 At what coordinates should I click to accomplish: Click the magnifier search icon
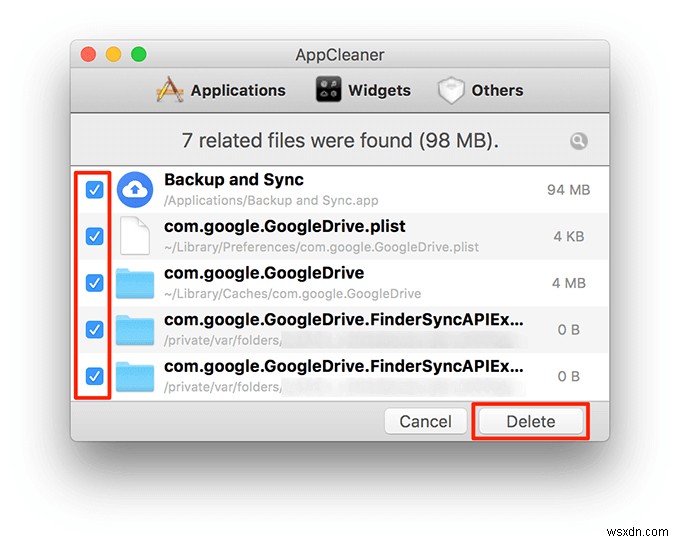pyautogui.click(x=579, y=141)
